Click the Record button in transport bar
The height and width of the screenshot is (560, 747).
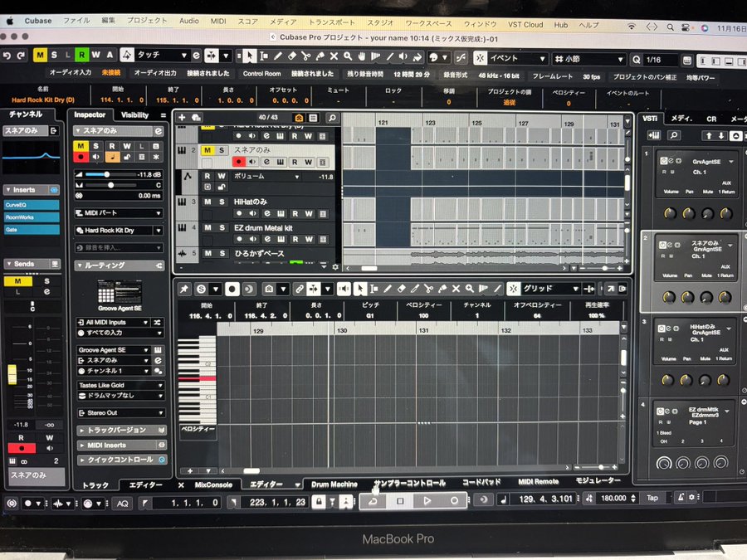click(454, 500)
